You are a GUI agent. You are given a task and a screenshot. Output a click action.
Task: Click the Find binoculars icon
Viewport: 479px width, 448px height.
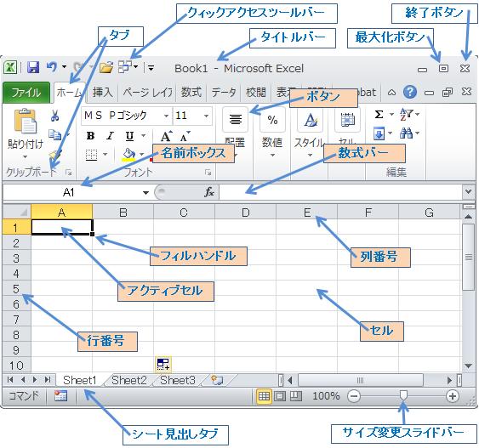coord(407,133)
